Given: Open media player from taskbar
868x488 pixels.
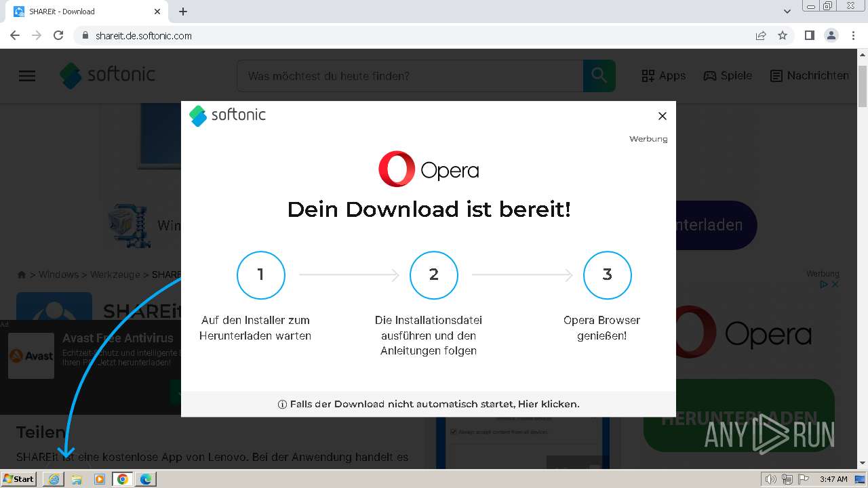Looking at the screenshot, I should (x=100, y=479).
